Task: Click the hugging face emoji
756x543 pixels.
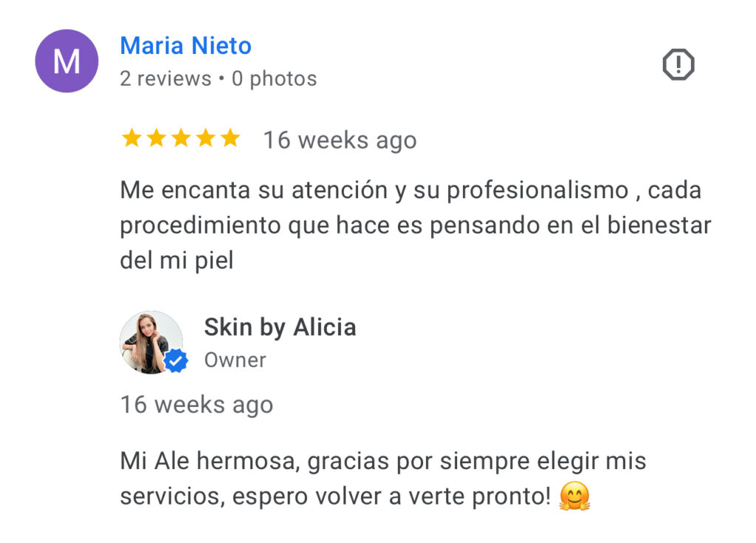Action: tap(574, 496)
